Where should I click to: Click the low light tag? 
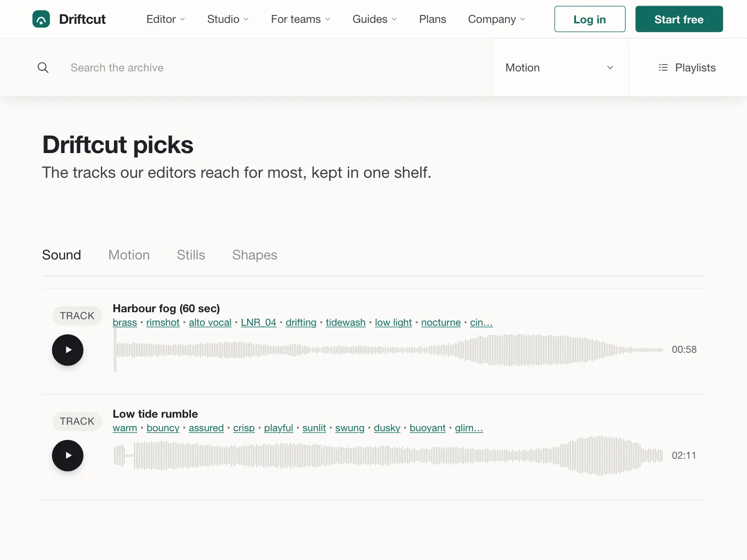coord(393,322)
